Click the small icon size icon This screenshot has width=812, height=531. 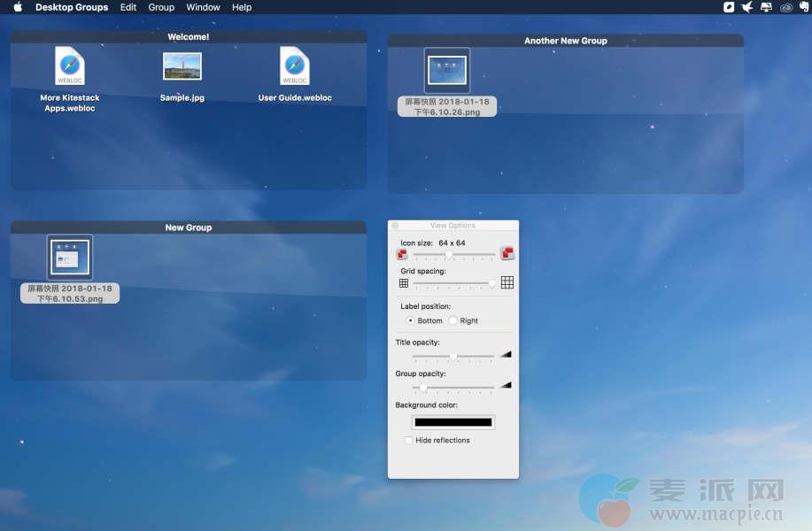click(402, 255)
